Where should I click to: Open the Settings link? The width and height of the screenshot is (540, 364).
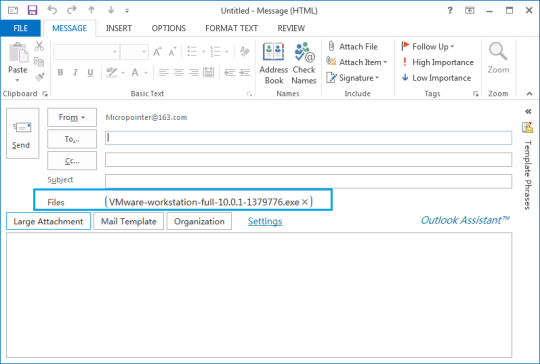coord(265,221)
